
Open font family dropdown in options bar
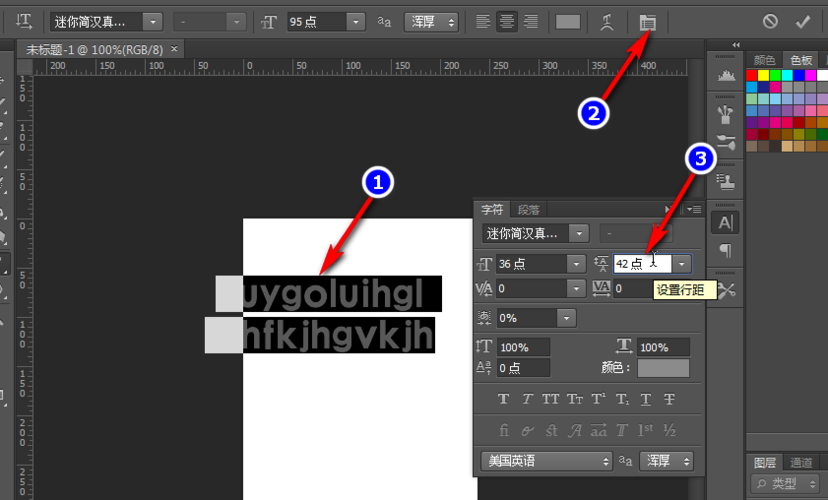click(x=153, y=22)
